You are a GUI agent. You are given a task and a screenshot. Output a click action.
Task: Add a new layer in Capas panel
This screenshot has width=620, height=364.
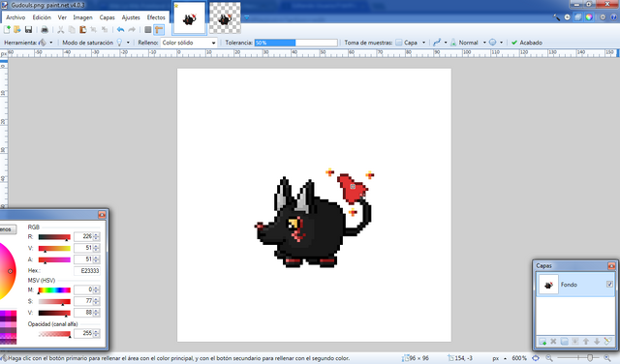542,341
